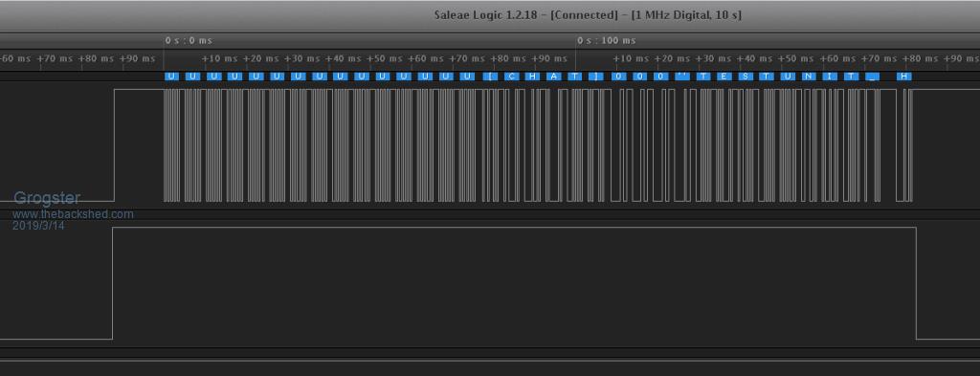
Task: Select the last decoded 'H' byte bubble
Action: (903, 77)
